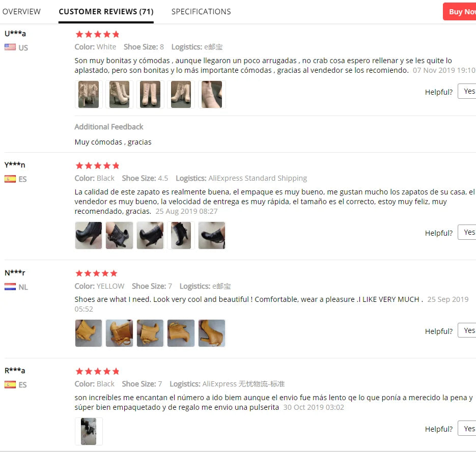Viewport: 476px width, 476px height.
Task: Click the red Buy Now button
Action: click(460, 12)
